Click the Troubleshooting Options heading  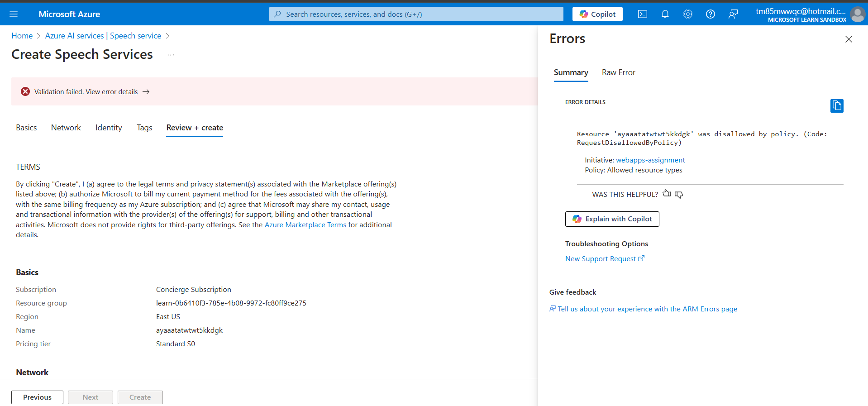click(x=606, y=244)
